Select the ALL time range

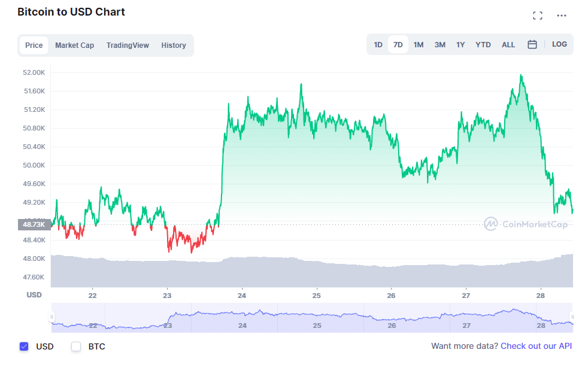(508, 44)
